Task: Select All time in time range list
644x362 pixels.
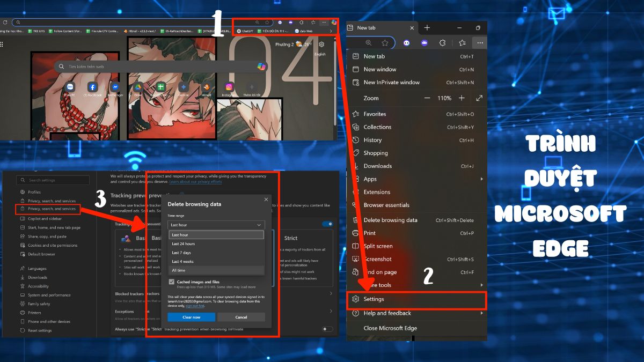Action: pyautogui.click(x=216, y=270)
